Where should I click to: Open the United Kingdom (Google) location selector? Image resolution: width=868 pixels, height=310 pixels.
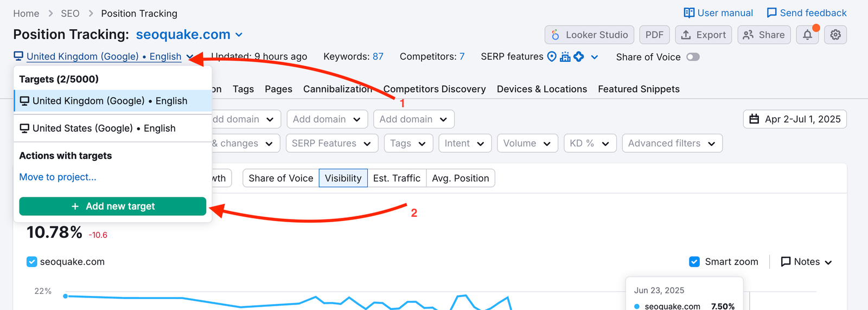pos(104,56)
